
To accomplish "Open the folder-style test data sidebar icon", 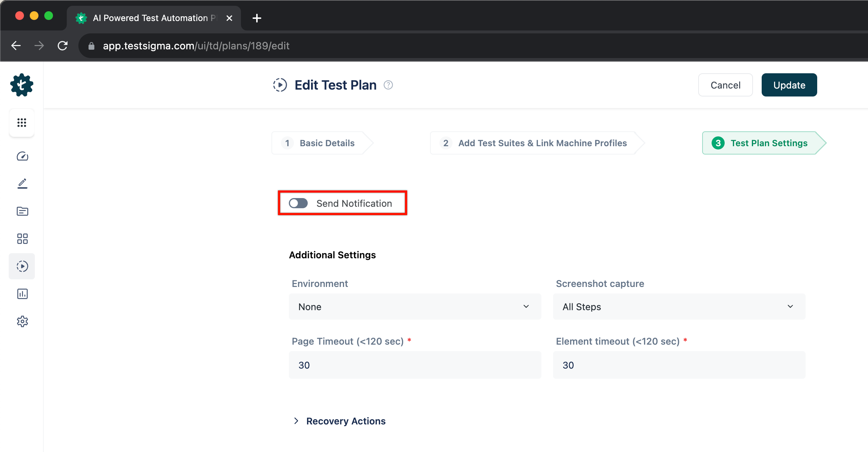I will point(22,211).
